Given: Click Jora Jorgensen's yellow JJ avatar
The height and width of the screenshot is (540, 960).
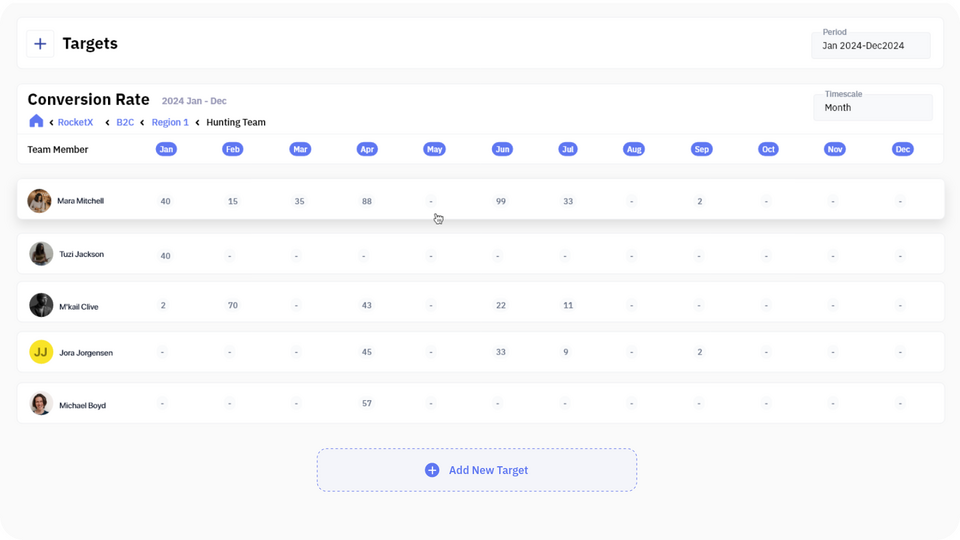Looking at the screenshot, I should [x=41, y=352].
